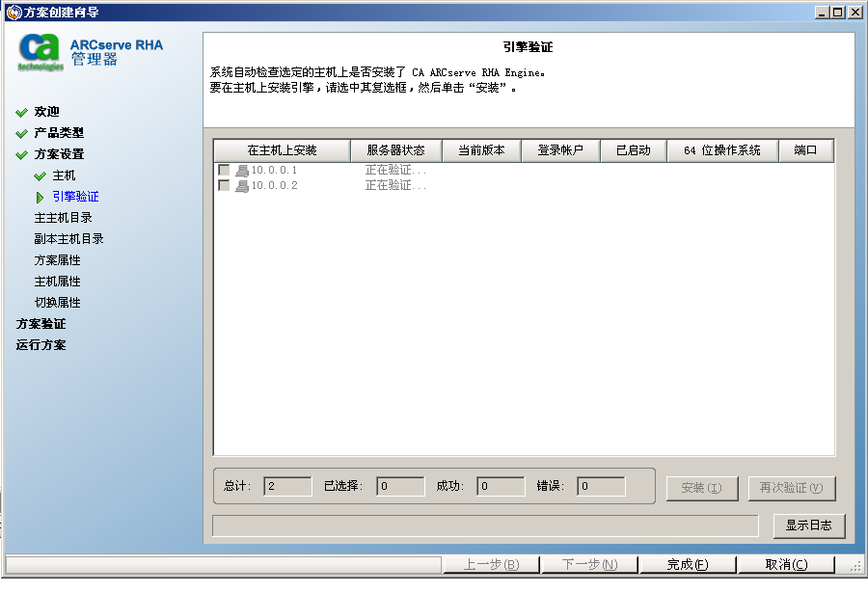Open the 主机属性 step
The height and width of the screenshot is (593, 868).
coord(57,282)
